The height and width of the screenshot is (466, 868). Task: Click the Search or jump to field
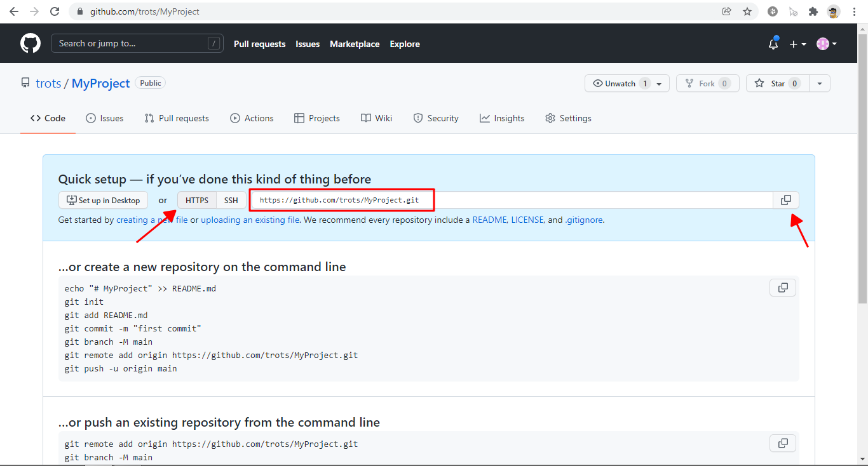[137, 43]
